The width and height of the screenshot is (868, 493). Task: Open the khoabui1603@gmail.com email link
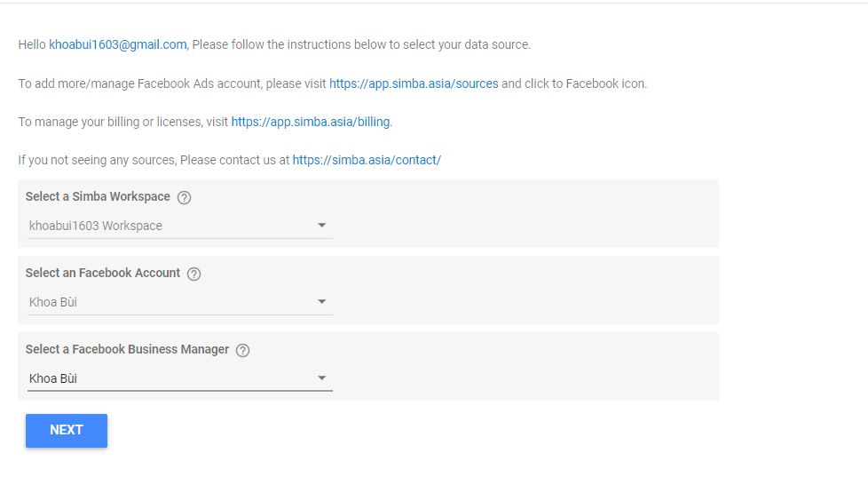(x=118, y=44)
